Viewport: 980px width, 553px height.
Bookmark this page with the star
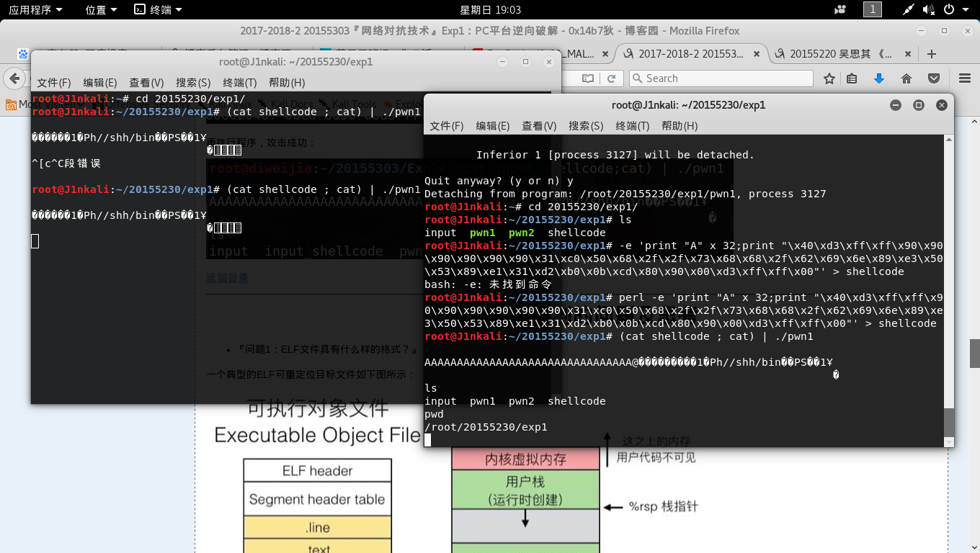click(829, 78)
